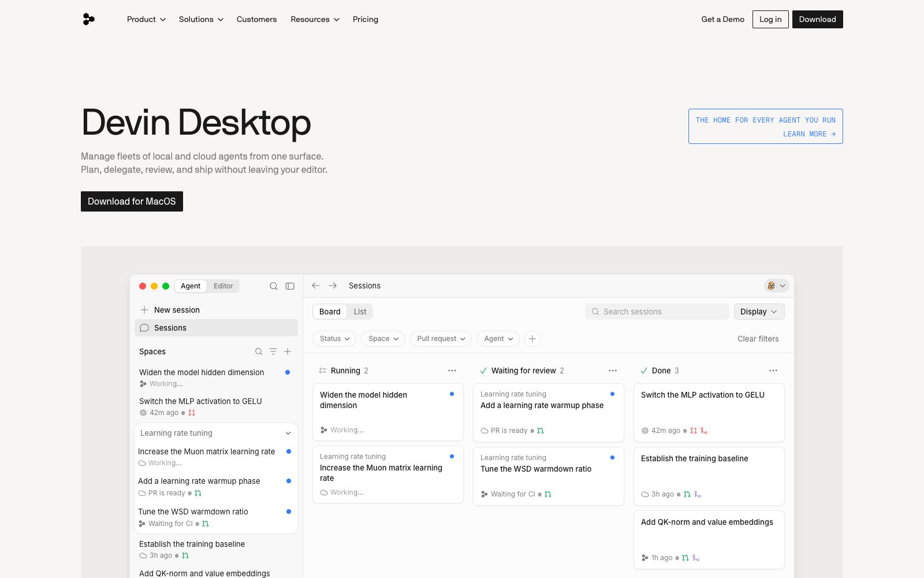924x578 pixels.
Task: Switch to Agent mode
Action: [191, 286]
